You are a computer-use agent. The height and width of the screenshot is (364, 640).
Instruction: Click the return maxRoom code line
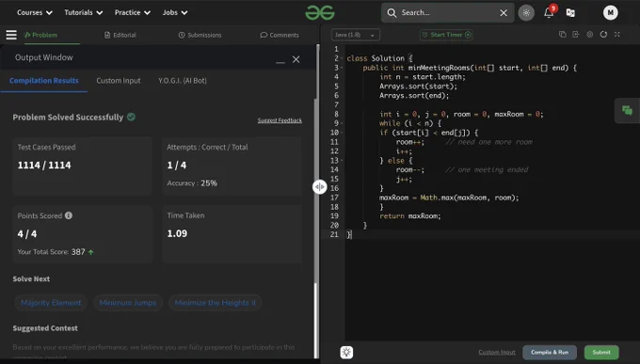tap(409, 216)
